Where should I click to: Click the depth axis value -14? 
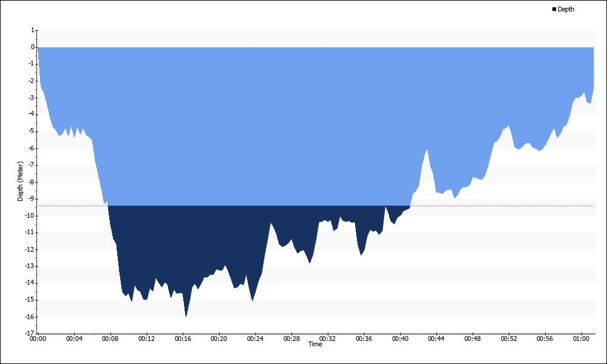(x=30, y=283)
